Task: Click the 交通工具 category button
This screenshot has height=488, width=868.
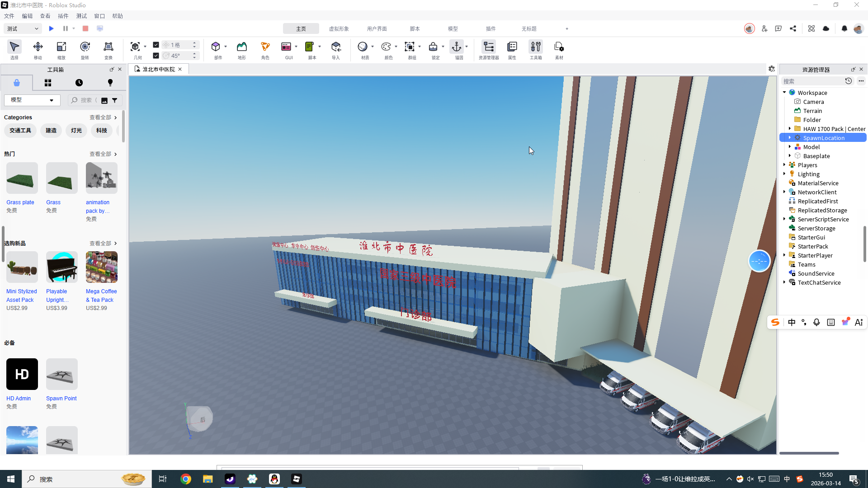Action: pos(20,131)
